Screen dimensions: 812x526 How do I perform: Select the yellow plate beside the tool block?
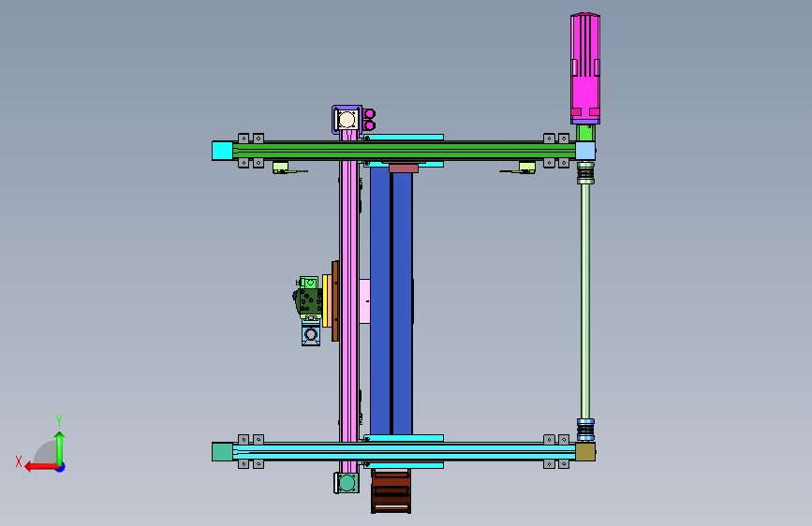(325, 300)
